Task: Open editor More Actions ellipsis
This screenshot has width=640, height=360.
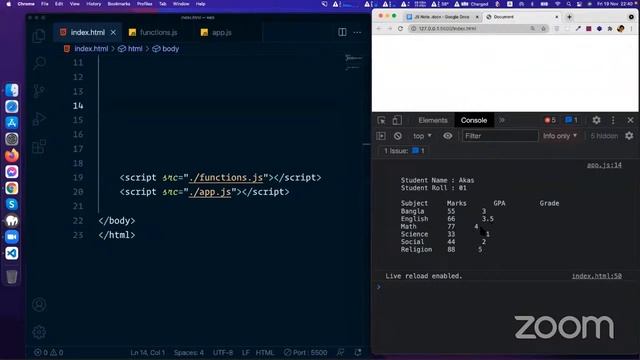Action: pos(357,32)
